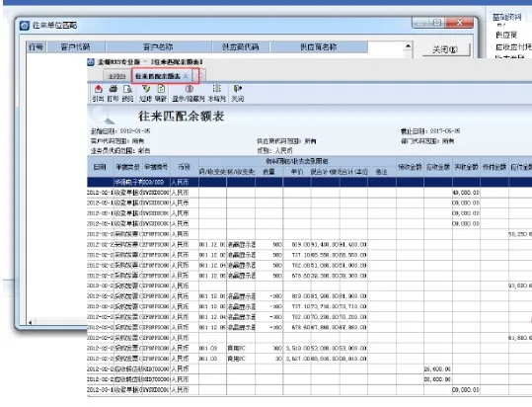The width and height of the screenshot is (532, 407).
Task: Click the 关闭 door icon in the report toolbar
Action: coord(238,93)
